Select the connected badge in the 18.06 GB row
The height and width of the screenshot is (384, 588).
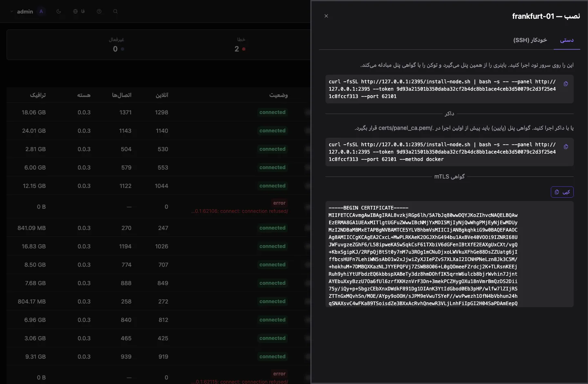click(272, 112)
